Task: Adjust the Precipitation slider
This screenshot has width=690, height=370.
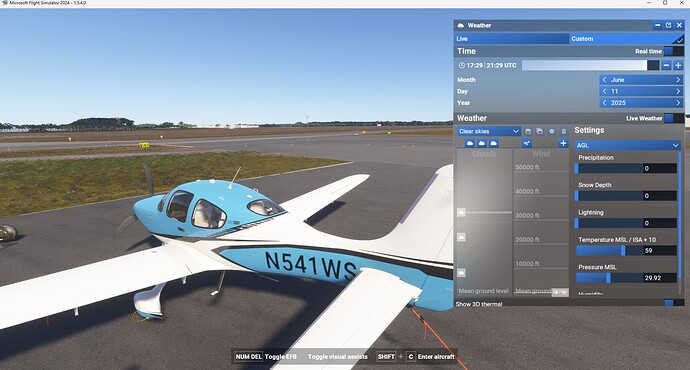Action: [609, 168]
